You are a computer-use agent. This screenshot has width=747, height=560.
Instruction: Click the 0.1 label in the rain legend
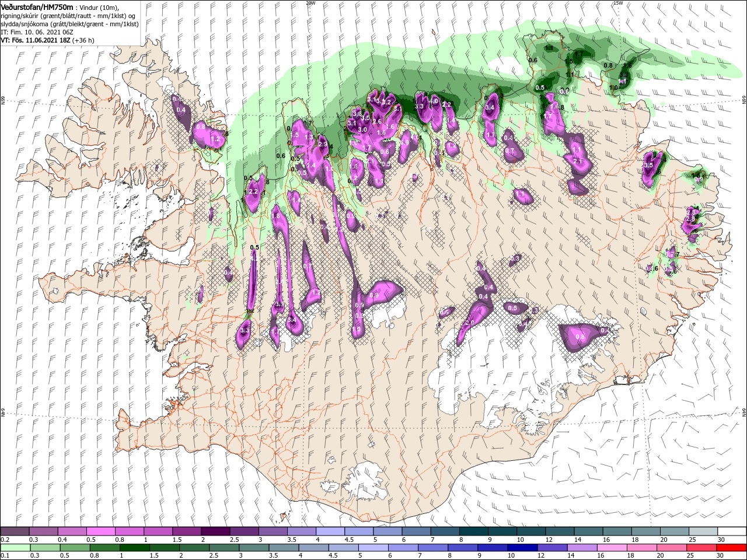pos(5,555)
